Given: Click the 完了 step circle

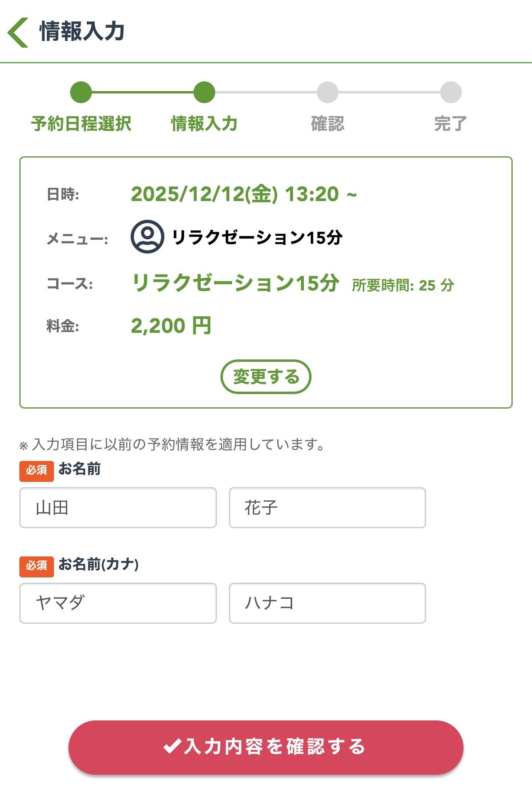Looking at the screenshot, I should pos(451,92).
